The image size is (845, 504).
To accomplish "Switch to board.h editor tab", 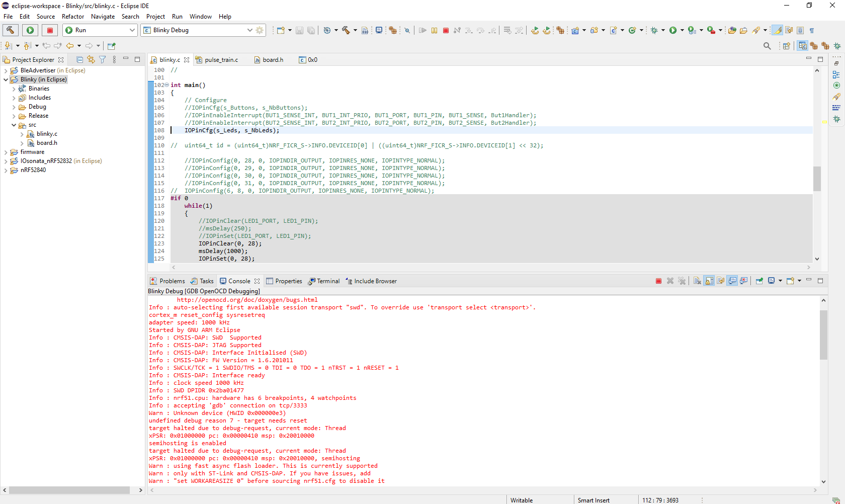I will [x=269, y=60].
